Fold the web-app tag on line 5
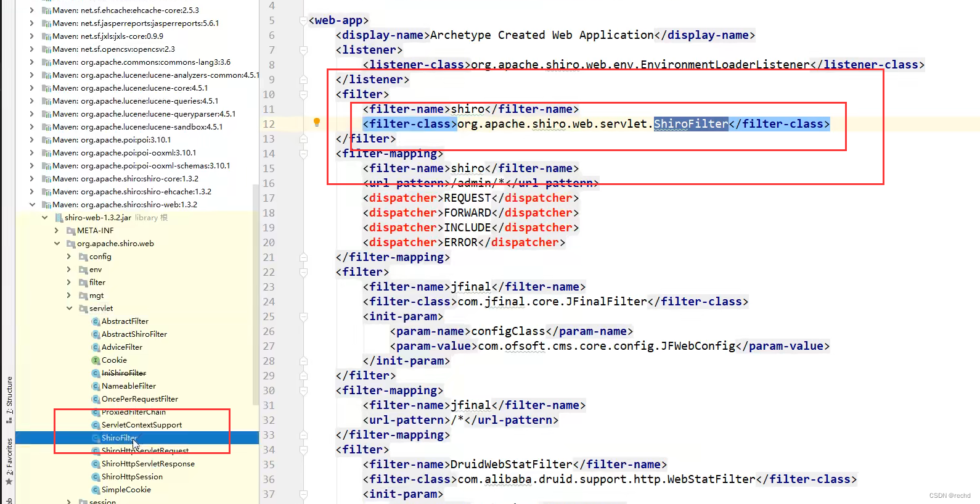 [303, 20]
